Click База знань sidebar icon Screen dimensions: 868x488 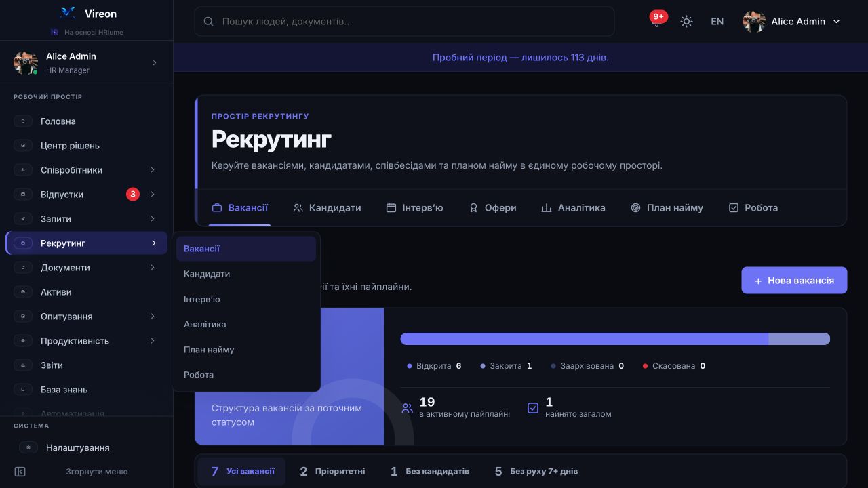23,390
